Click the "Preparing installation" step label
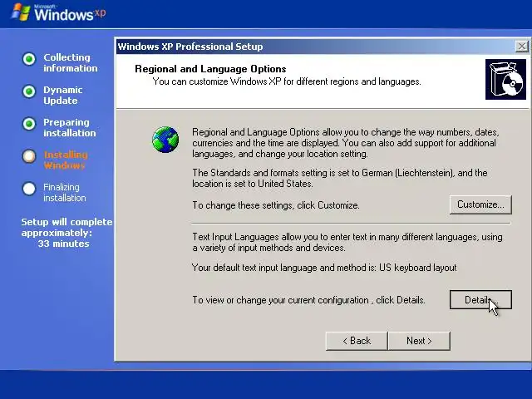Viewport: 532px width, 399px height. 70,127
